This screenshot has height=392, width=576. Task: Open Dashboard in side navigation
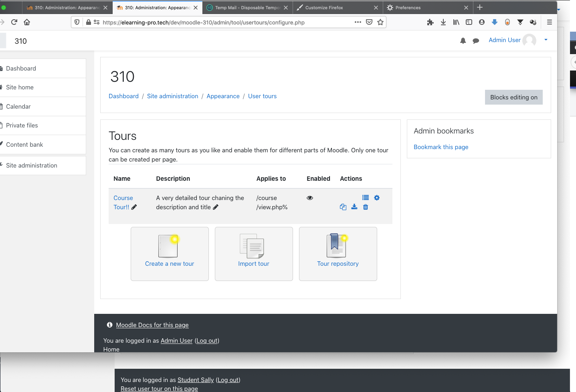(42, 69)
